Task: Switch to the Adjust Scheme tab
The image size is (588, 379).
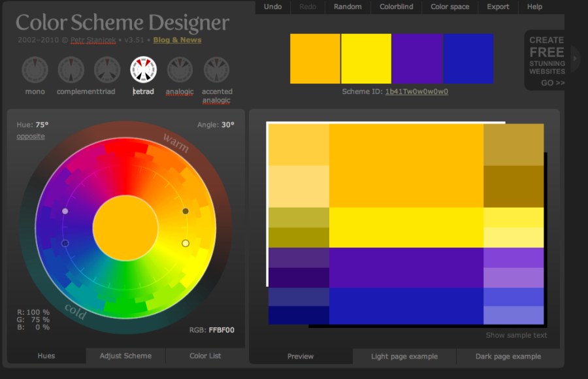Action: point(125,355)
